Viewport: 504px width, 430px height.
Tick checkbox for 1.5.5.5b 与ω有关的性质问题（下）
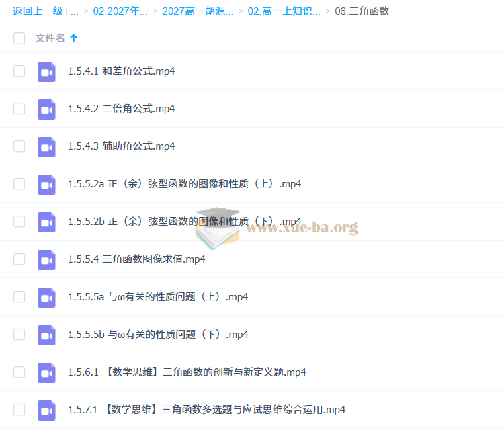point(19,334)
